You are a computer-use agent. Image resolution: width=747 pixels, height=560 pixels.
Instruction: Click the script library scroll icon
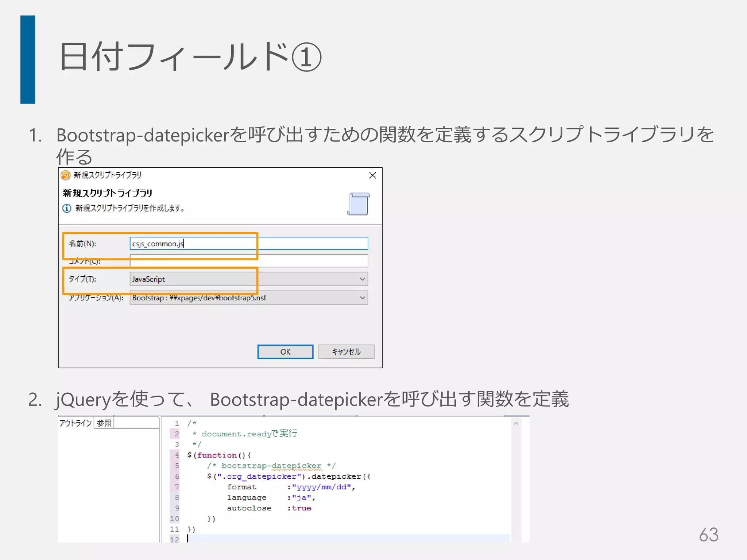[358, 204]
